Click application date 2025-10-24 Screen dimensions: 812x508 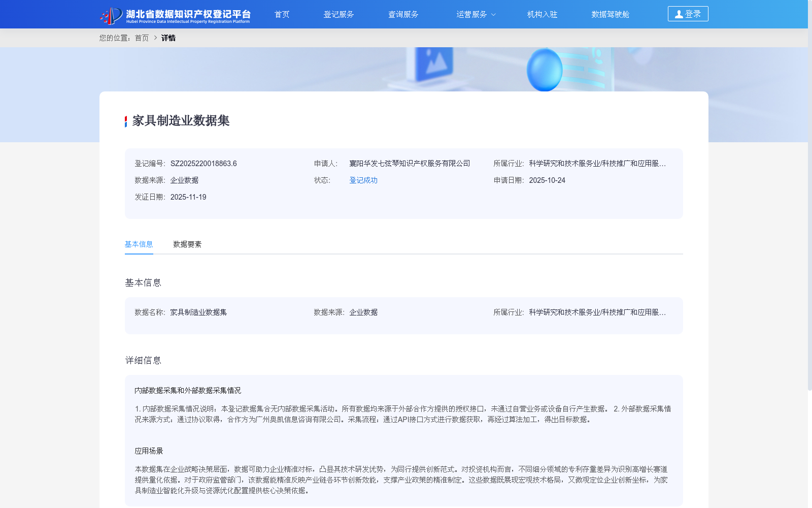pyautogui.click(x=547, y=180)
